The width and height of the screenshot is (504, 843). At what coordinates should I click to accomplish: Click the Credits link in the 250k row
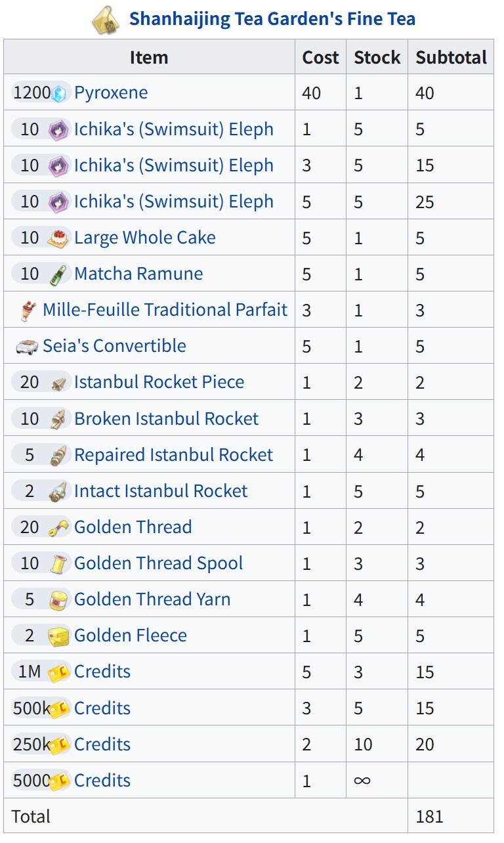(102, 745)
